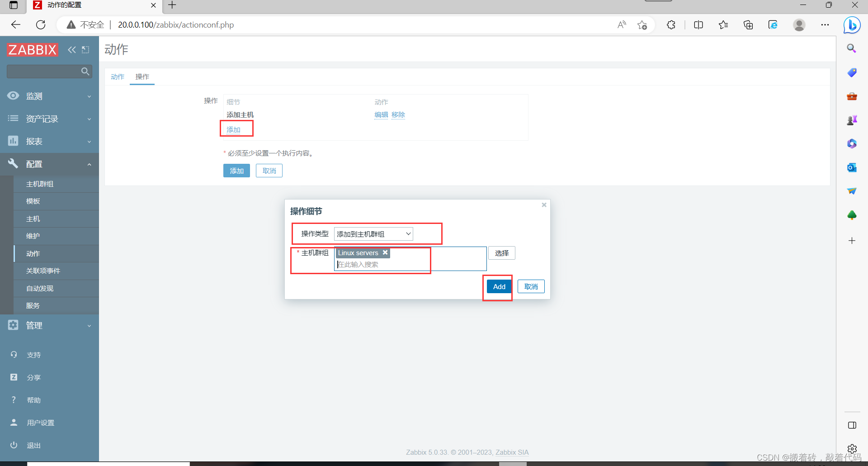
Task: Open 服务 services page
Action: tap(33, 305)
